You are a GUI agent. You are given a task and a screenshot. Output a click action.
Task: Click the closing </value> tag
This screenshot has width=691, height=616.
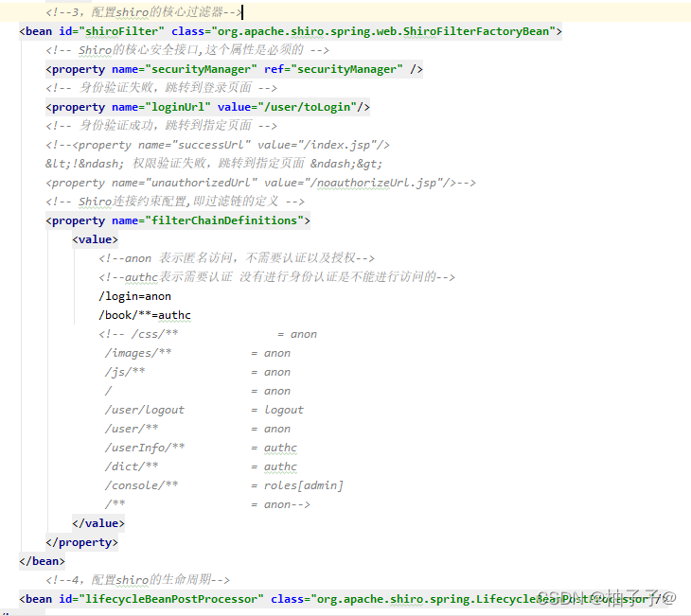click(98, 523)
